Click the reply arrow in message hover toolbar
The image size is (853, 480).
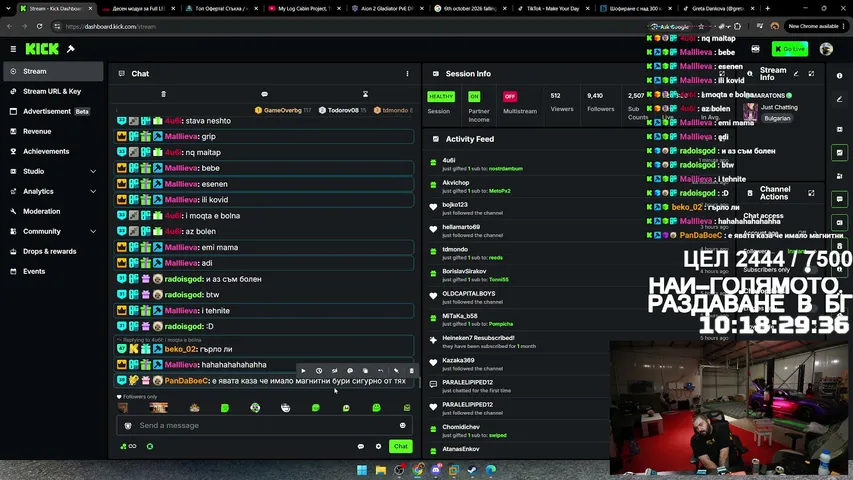click(x=380, y=371)
